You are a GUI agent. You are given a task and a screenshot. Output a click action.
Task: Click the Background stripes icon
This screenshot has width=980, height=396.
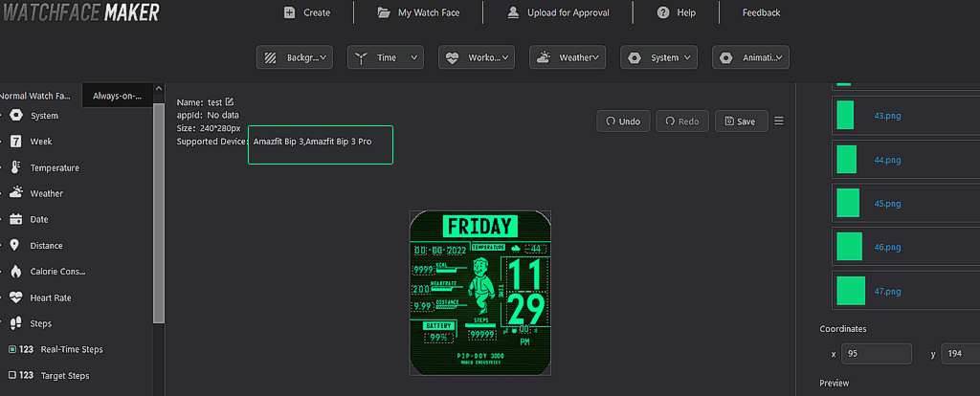pyautogui.click(x=271, y=57)
